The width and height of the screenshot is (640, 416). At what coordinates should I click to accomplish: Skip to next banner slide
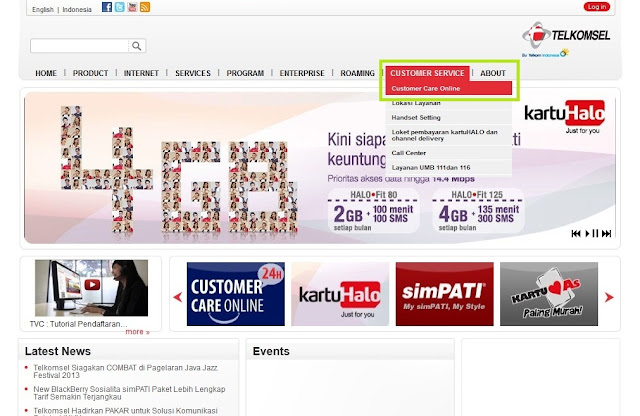[607, 234]
